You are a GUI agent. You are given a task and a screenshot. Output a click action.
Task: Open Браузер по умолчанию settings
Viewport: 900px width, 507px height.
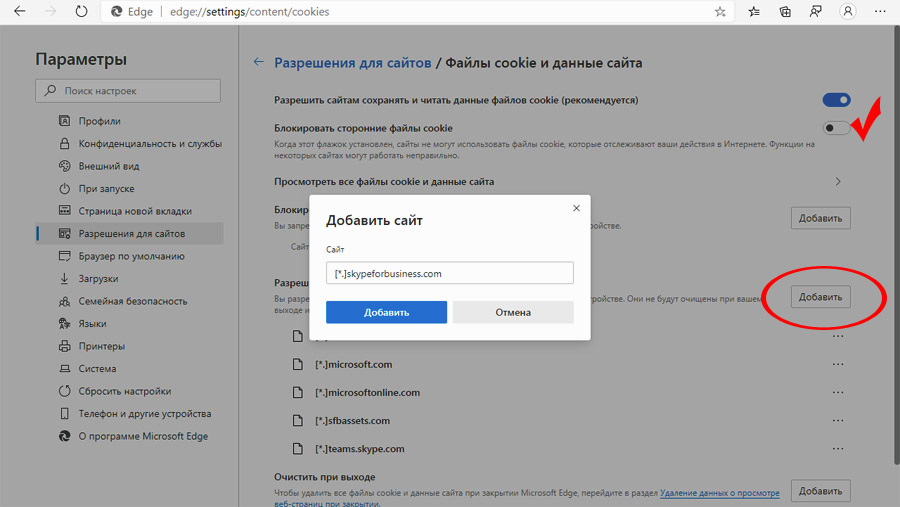point(129,256)
